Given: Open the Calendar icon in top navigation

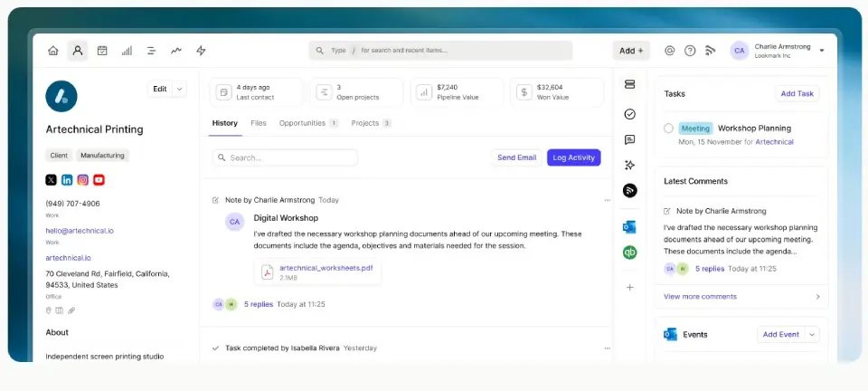Looking at the screenshot, I should [x=102, y=51].
